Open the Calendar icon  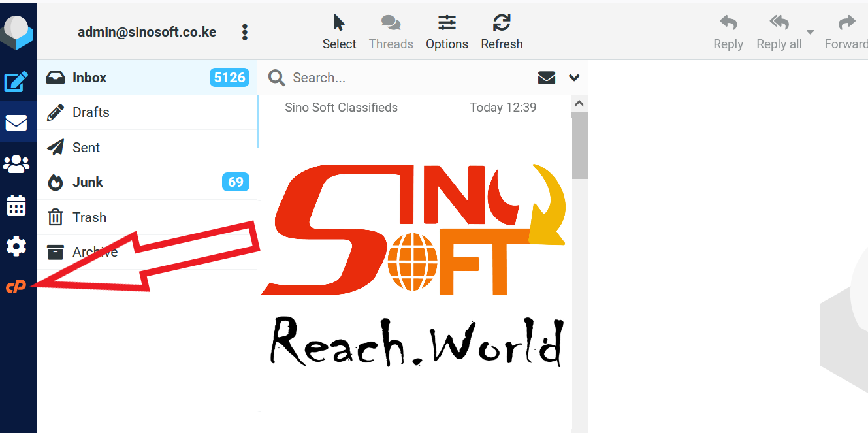[x=17, y=205]
